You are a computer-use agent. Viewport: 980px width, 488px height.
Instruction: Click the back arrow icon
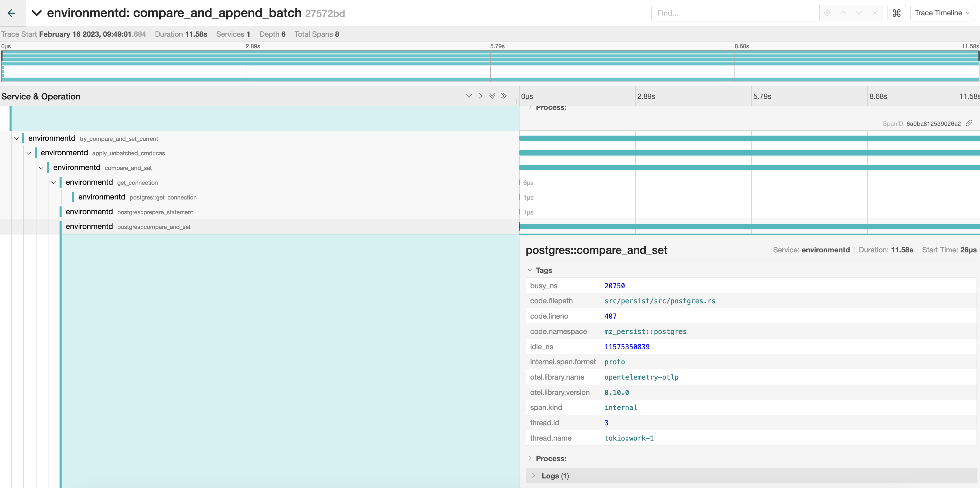(x=11, y=13)
